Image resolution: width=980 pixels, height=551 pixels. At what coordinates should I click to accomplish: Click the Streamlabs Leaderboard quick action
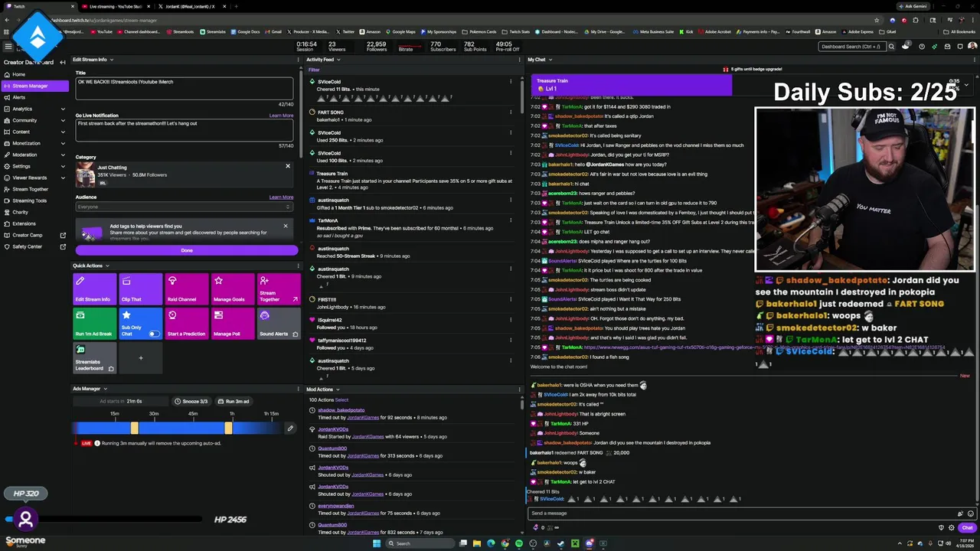(x=93, y=357)
